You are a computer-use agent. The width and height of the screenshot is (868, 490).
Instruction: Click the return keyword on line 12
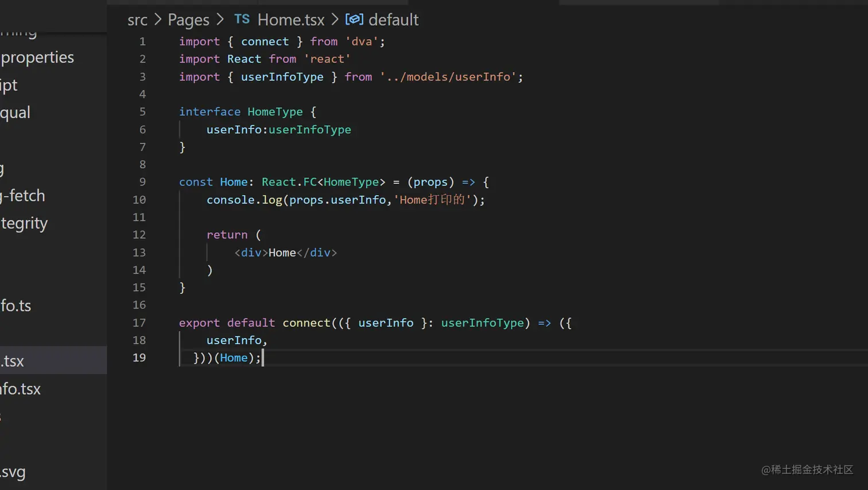(x=227, y=235)
